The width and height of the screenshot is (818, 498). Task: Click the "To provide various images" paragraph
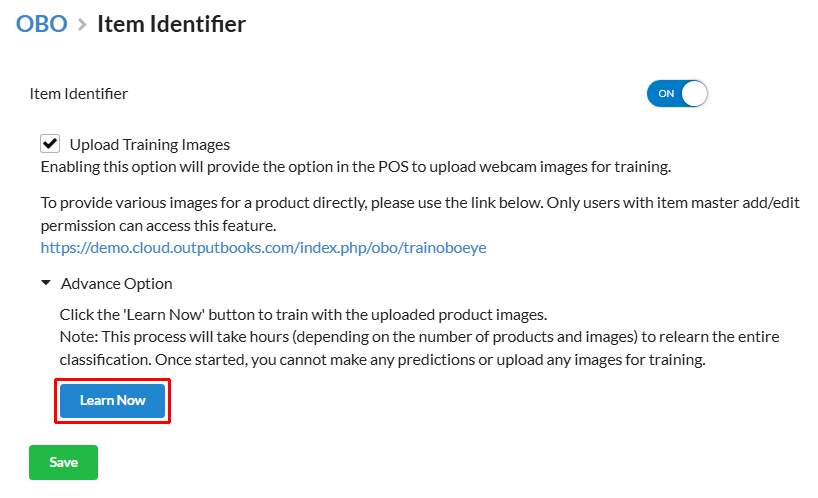click(420, 214)
